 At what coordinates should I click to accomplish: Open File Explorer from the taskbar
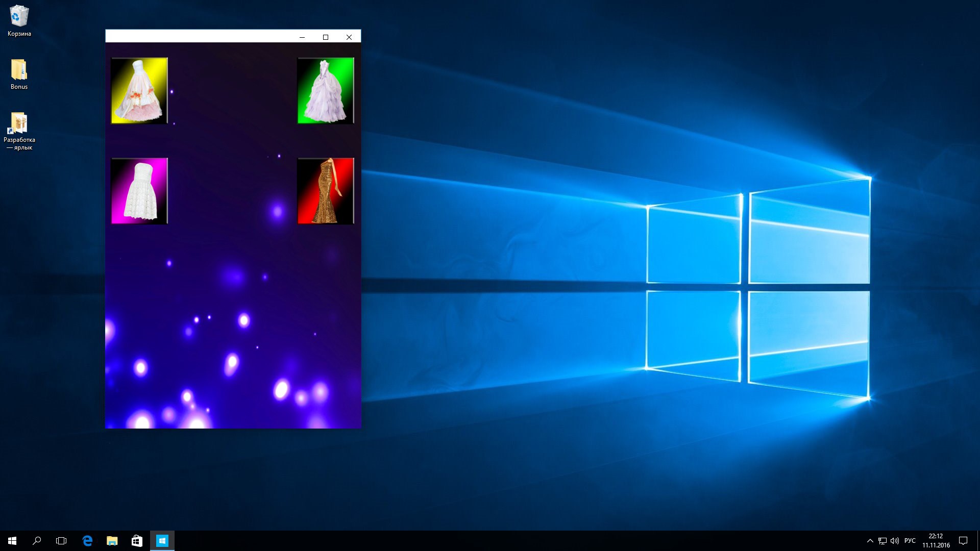(x=112, y=541)
